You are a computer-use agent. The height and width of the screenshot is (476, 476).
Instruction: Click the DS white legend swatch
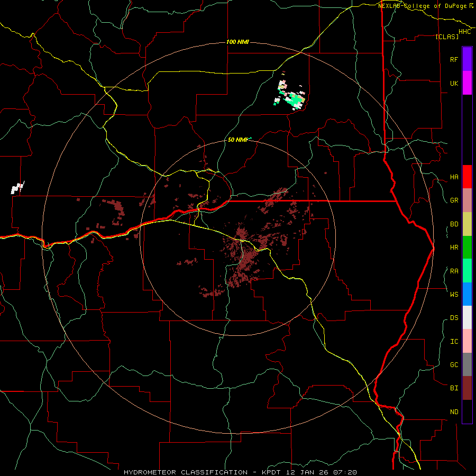[x=467, y=317]
